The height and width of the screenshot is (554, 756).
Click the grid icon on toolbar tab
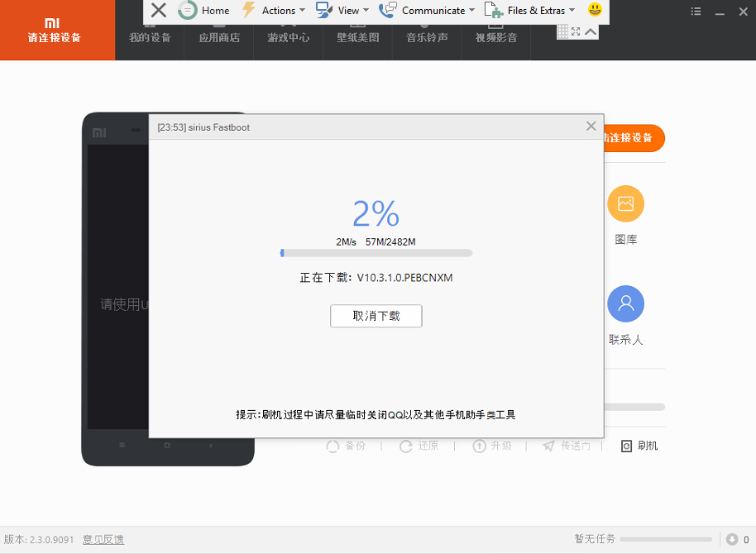pos(562,31)
